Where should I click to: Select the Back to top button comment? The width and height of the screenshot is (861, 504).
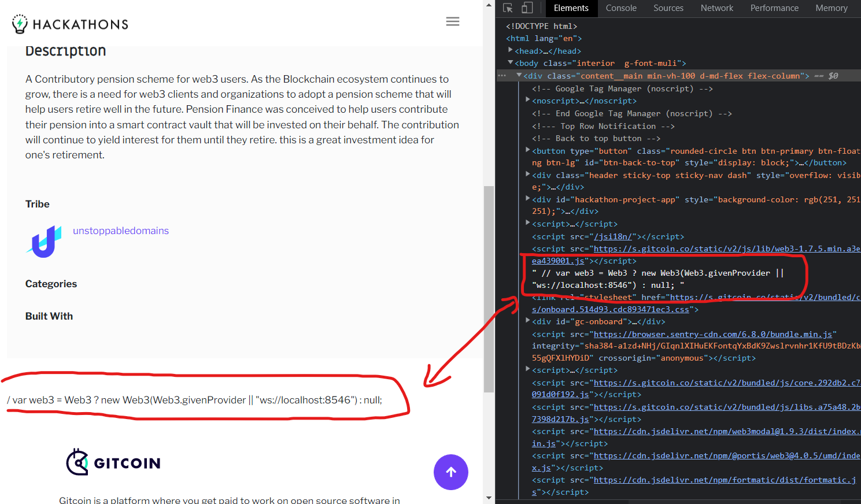pyautogui.click(x=596, y=139)
